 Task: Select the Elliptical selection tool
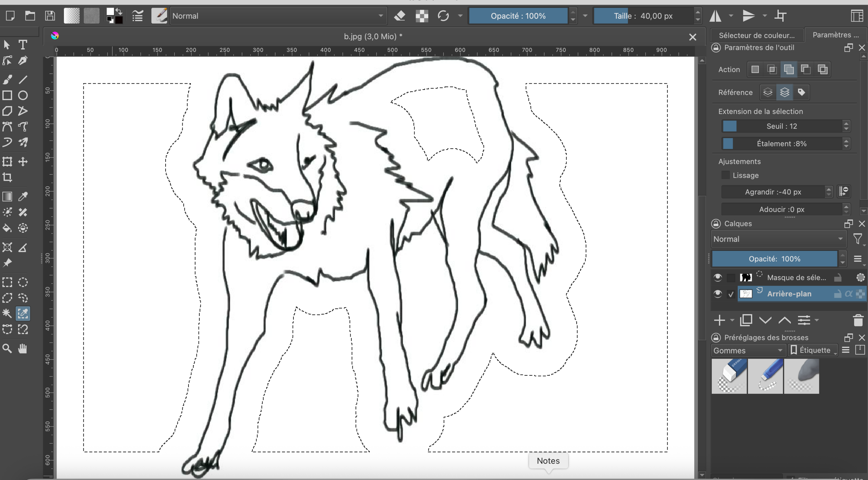coord(23,282)
